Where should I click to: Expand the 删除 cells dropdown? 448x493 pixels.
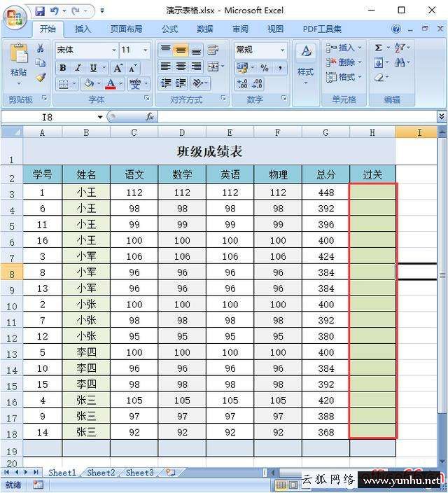(360, 62)
